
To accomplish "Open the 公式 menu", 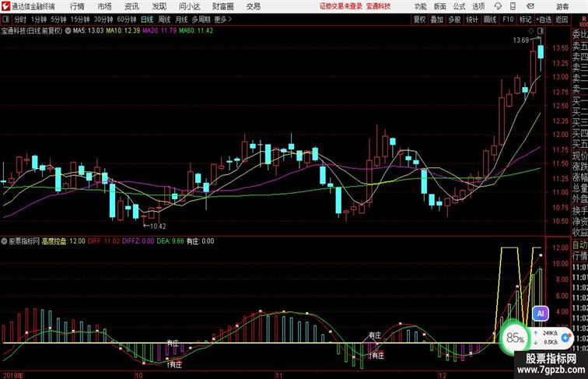I will [459, 6].
